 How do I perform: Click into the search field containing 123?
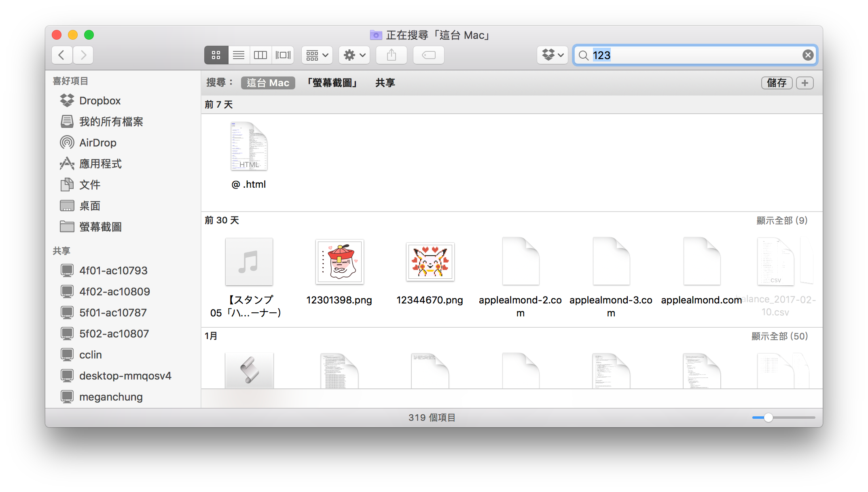[696, 55]
